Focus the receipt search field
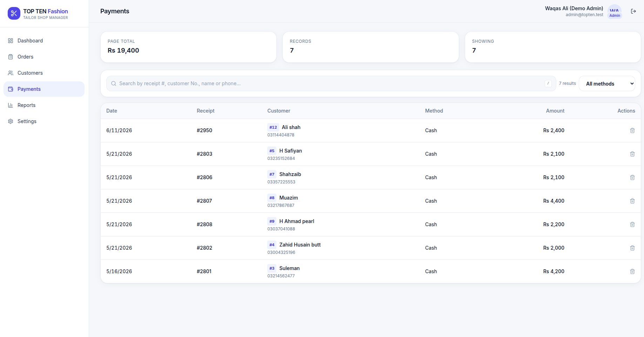 (x=331, y=83)
